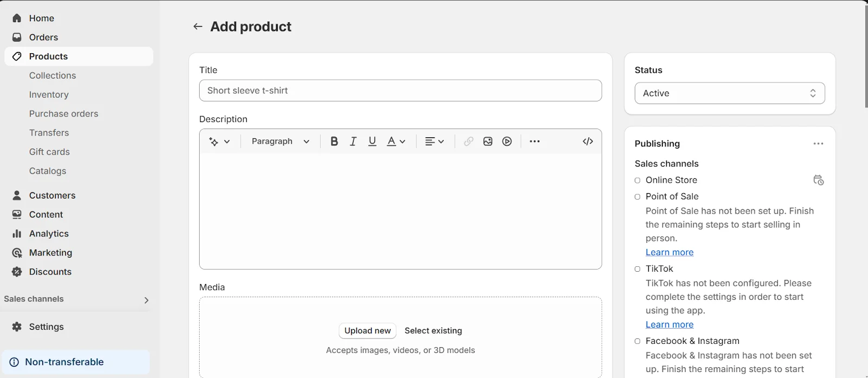Viewport: 868px width, 378px height.
Task: Toggle bold formatting in description
Action: pos(334,142)
